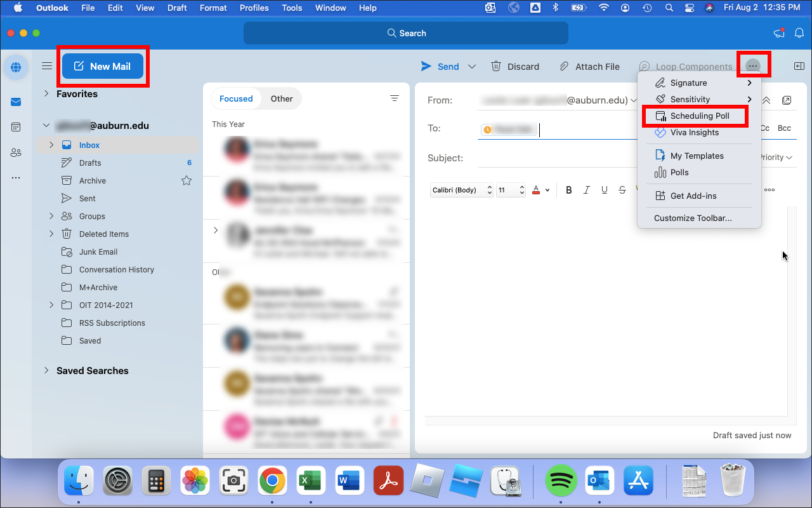Open Microsoft Word from the Dock
Viewport: 812px width, 508px height.
pyautogui.click(x=350, y=481)
